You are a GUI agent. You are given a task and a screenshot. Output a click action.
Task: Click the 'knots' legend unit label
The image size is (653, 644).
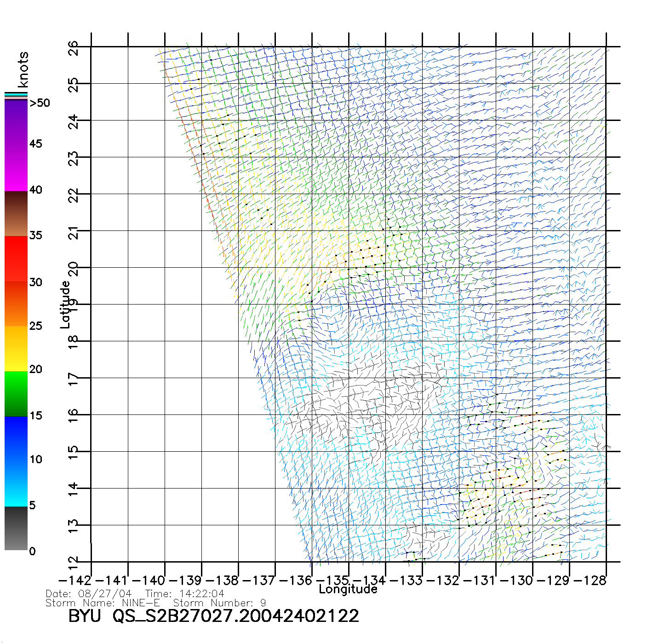pos(23,69)
